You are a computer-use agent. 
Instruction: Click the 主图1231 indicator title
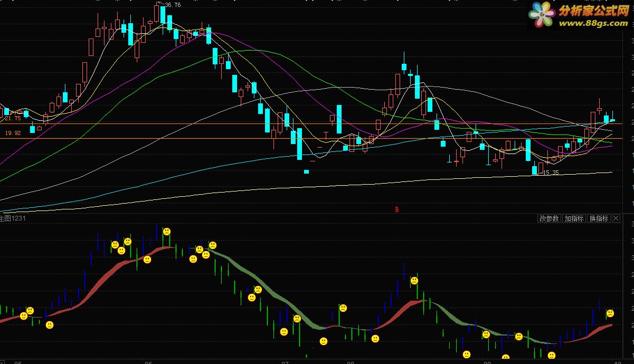point(13,218)
